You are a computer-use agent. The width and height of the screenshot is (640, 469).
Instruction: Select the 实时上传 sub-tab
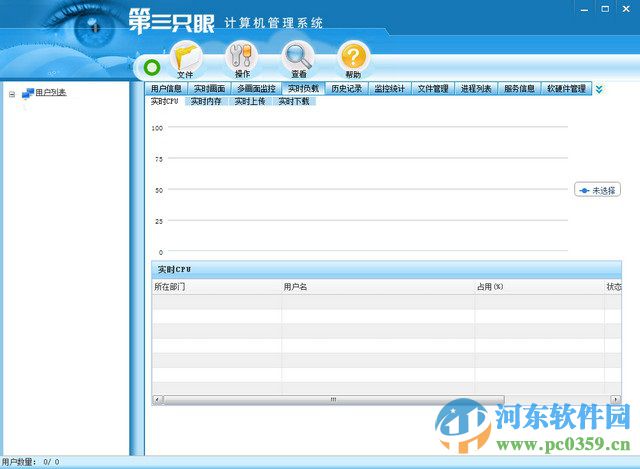(x=250, y=101)
